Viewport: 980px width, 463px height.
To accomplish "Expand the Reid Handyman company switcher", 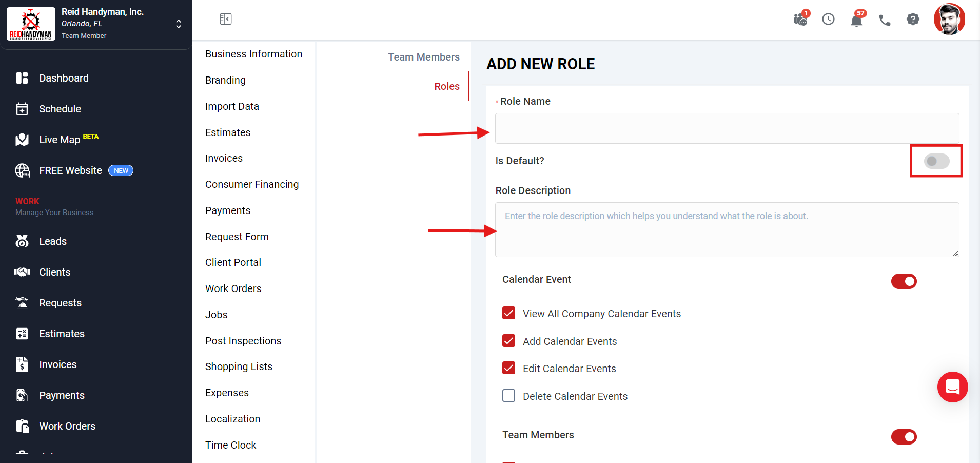I will (x=178, y=24).
